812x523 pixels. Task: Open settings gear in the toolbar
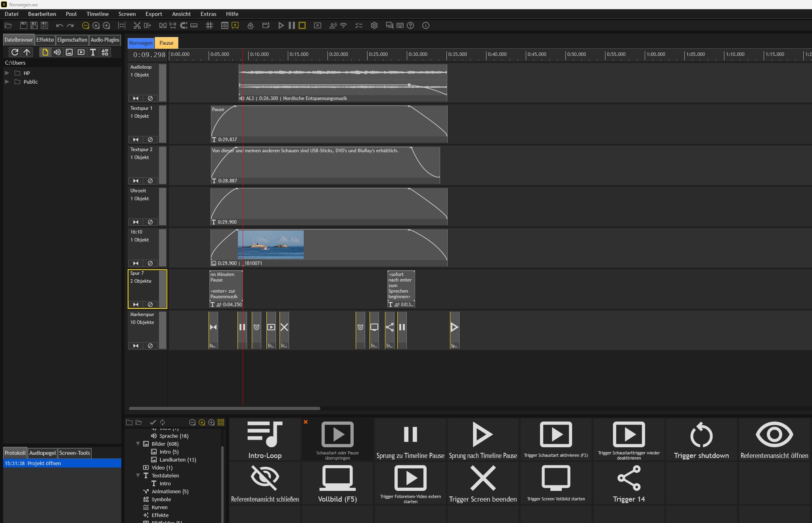pos(374,25)
